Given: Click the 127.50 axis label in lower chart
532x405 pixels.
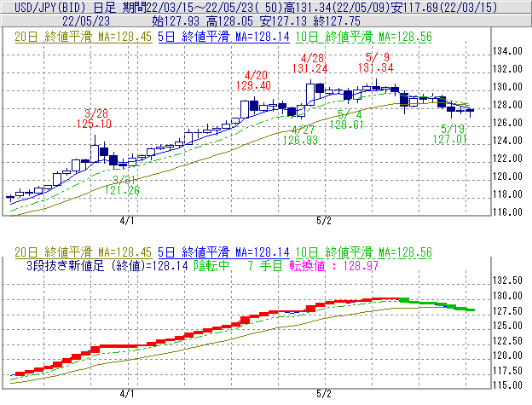Looking at the screenshot, I should click(507, 310).
